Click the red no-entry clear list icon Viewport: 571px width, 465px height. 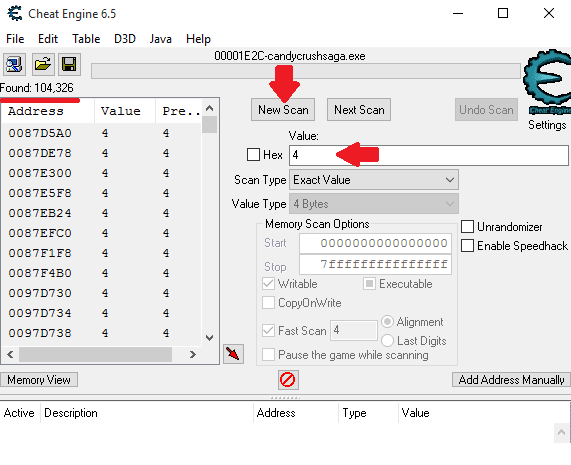click(288, 380)
